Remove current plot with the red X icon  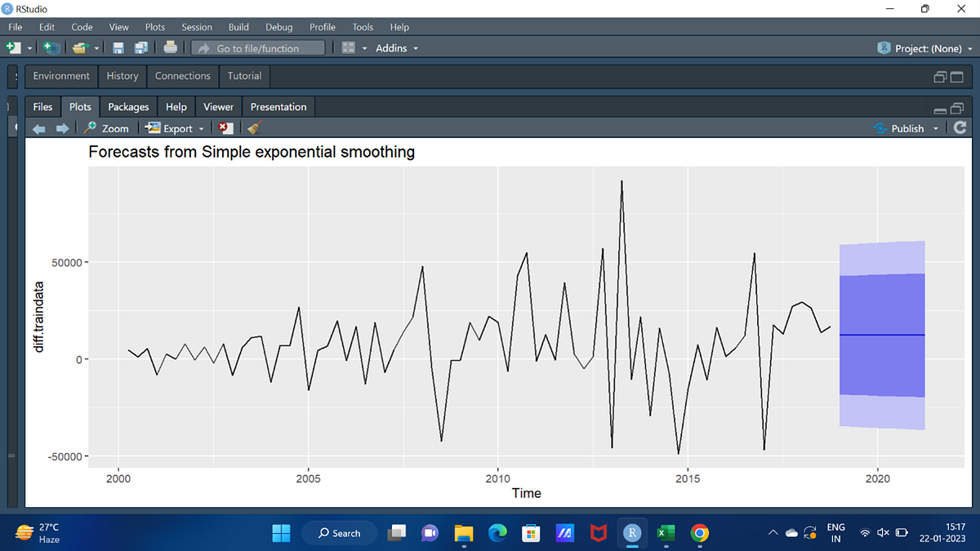[x=225, y=127]
